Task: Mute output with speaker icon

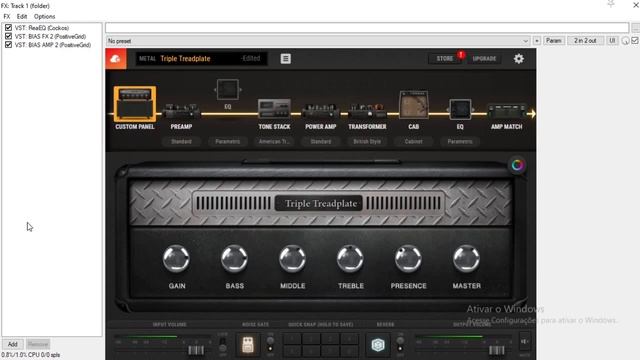Action: (x=525, y=341)
